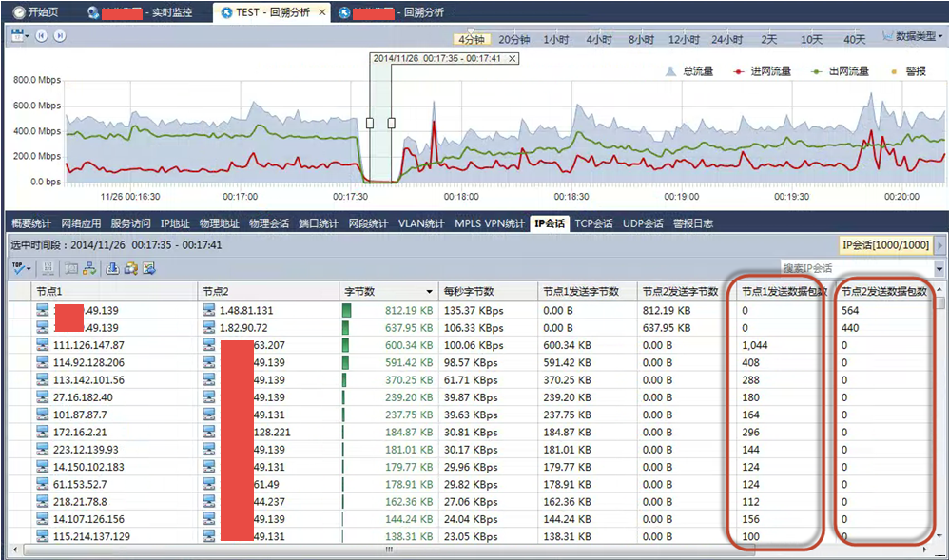Close the TEST - 回溯分析 tab
This screenshot has height=560, width=949.
coord(321,12)
